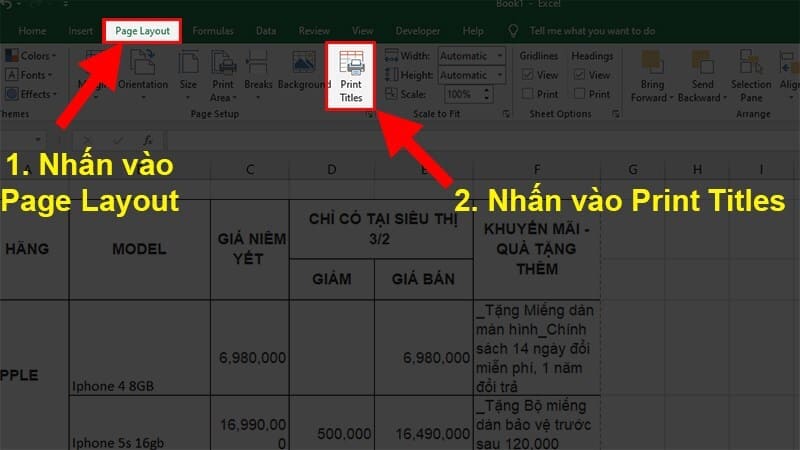Enable the Gridlines Print checkbox
The image size is (800, 450).
click(x=529, y=94)
